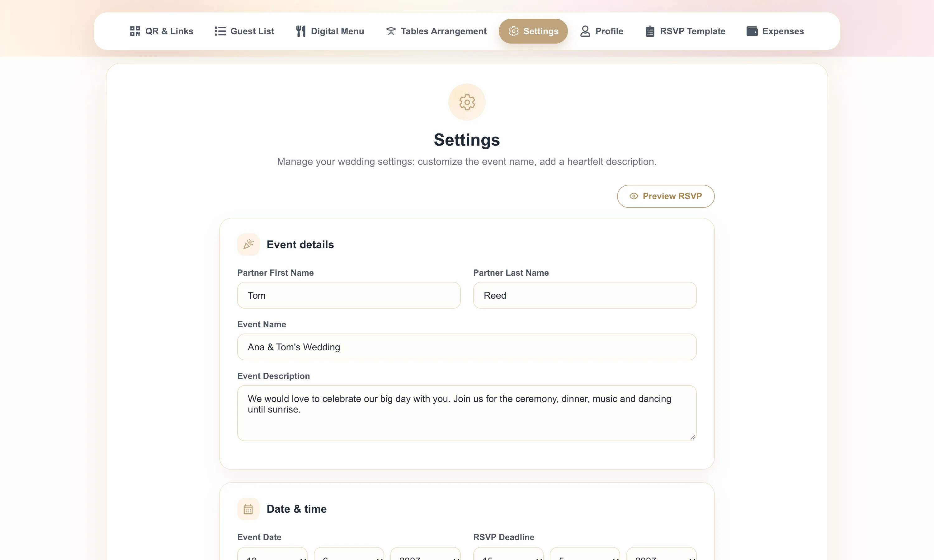934x560 pixels.
Task: Open the Event Date month dropdown
Action: click(349, 553)
